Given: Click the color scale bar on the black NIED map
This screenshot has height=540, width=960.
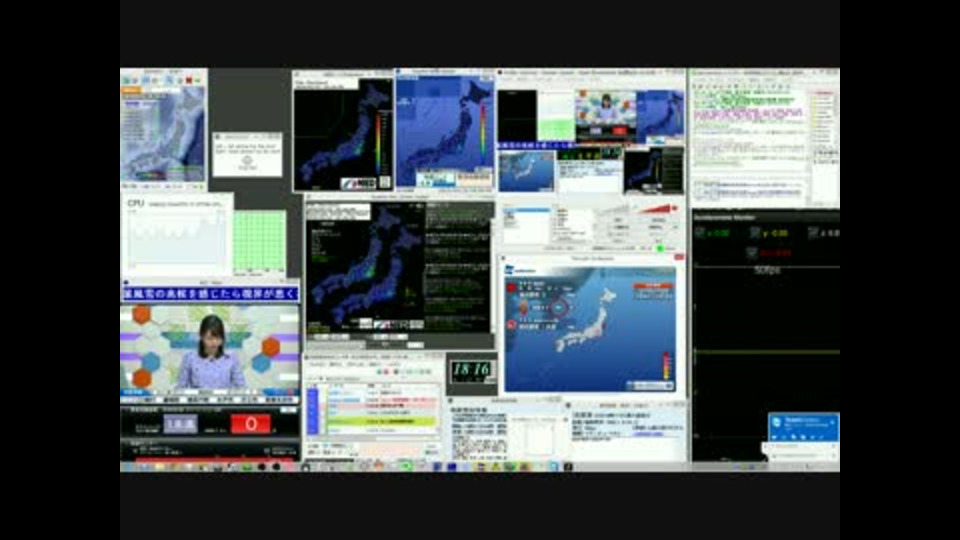Looking at the screenshot, I should click(379, 141).
